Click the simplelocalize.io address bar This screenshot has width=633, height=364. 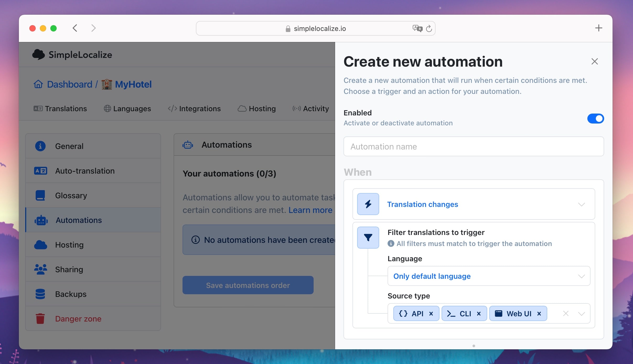coord(315,28)
